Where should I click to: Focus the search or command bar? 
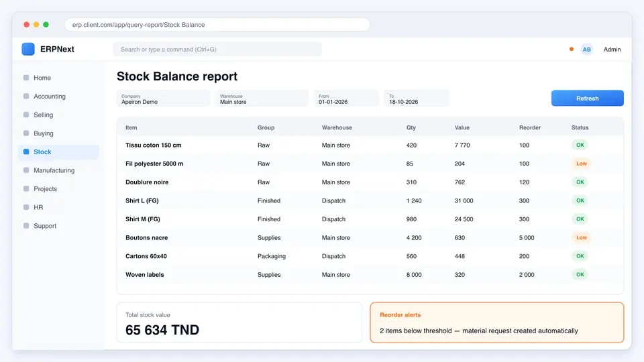click(x=217, y=49)
